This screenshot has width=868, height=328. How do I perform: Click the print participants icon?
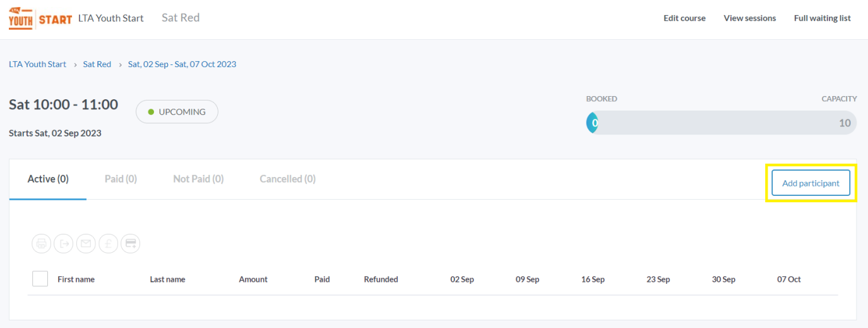(42, 243)
